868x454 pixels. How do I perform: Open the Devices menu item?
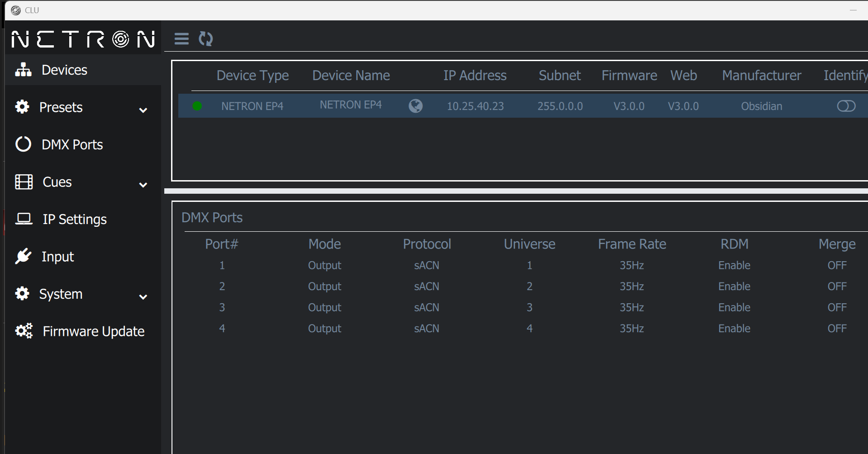pos(83,70)
